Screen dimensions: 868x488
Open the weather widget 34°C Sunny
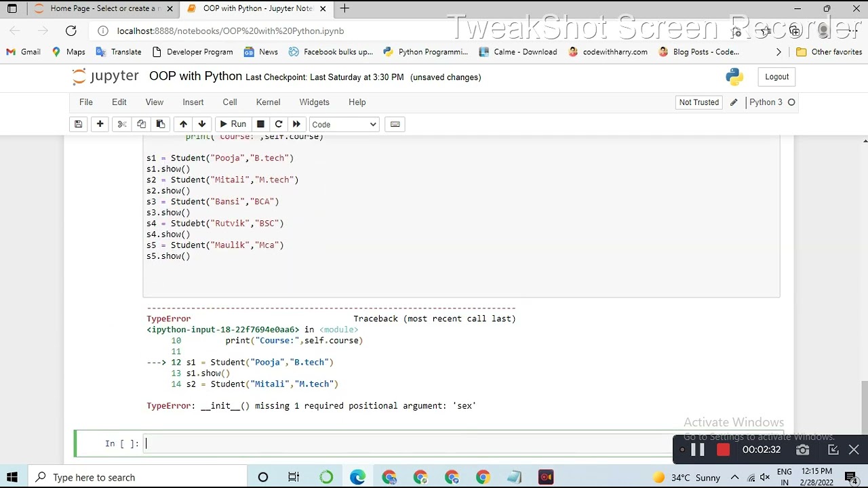[686, 477]
